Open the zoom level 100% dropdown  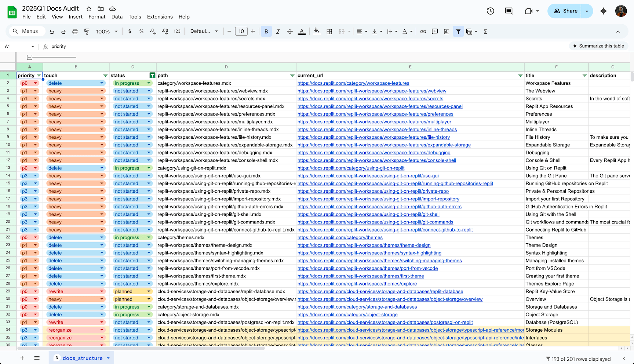(x=106, y=32)
